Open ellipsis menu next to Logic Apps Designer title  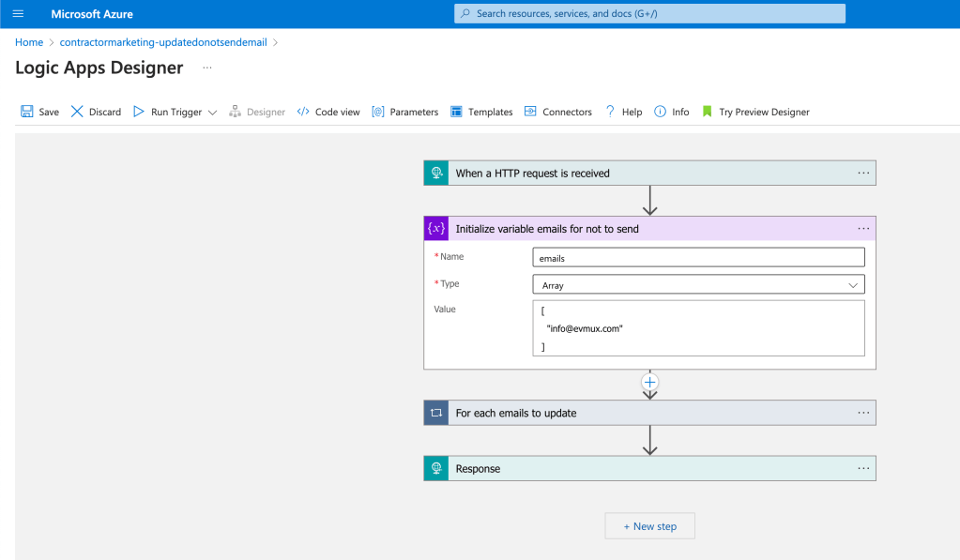tap(207, 68)
